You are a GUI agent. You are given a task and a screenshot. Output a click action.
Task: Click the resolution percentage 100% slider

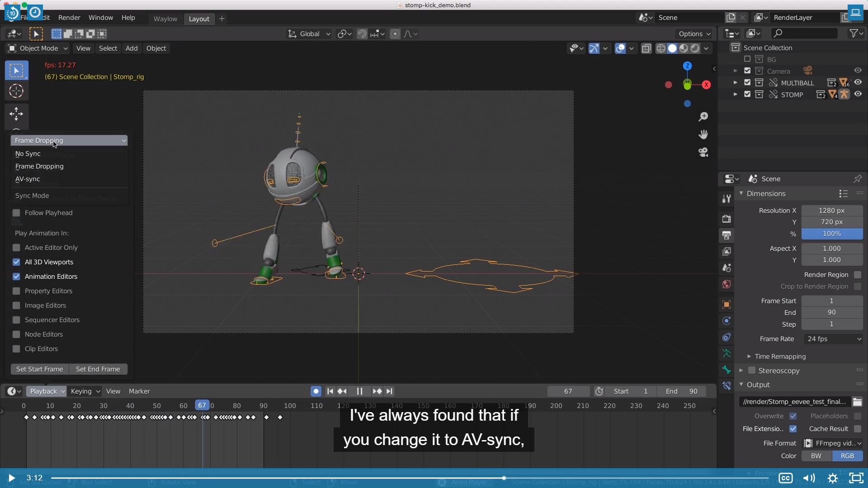click(831, 234)
